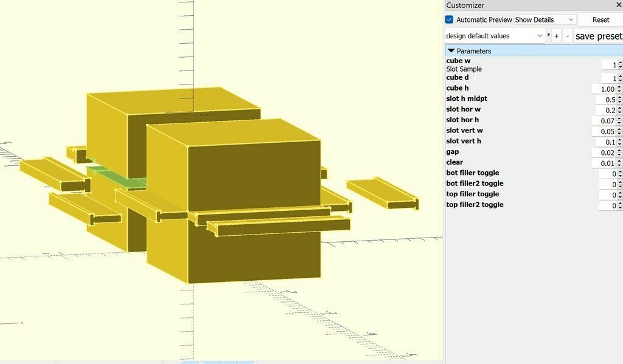Increment top filler toggle value

tap(619, 191)
